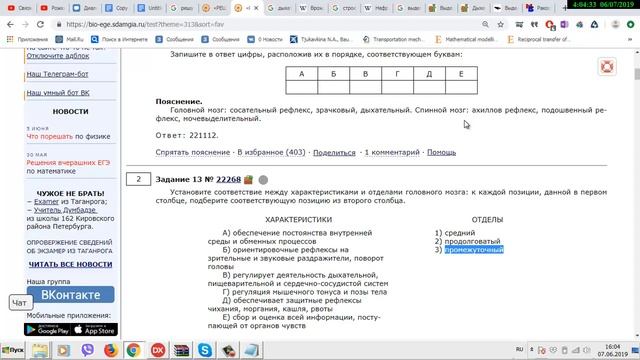Open the 'Reciprocal transfer of...' bookmark
This screenshot has height=360, width=640.
pos(539,40)
